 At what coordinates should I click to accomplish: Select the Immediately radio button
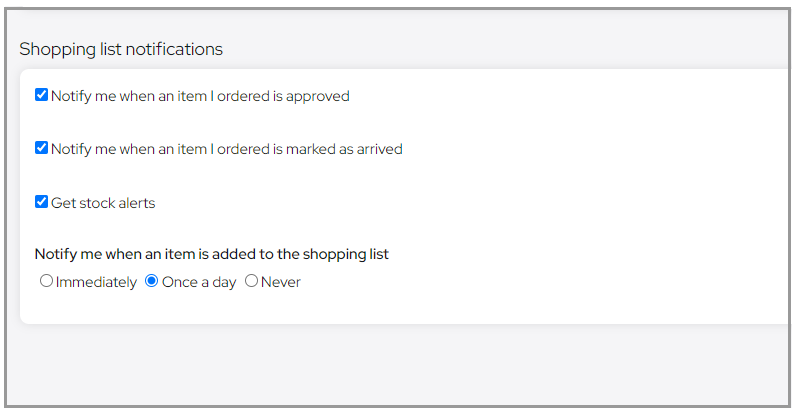pos(46,281)
